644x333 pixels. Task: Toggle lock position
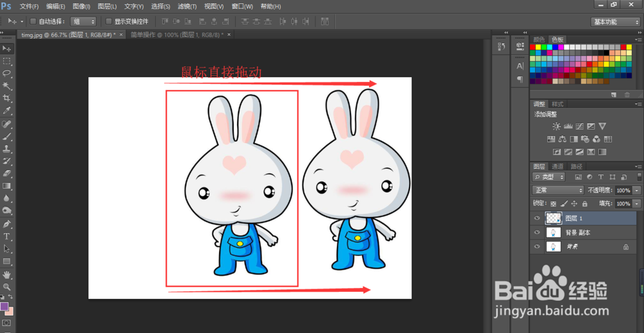coord(574,204)
